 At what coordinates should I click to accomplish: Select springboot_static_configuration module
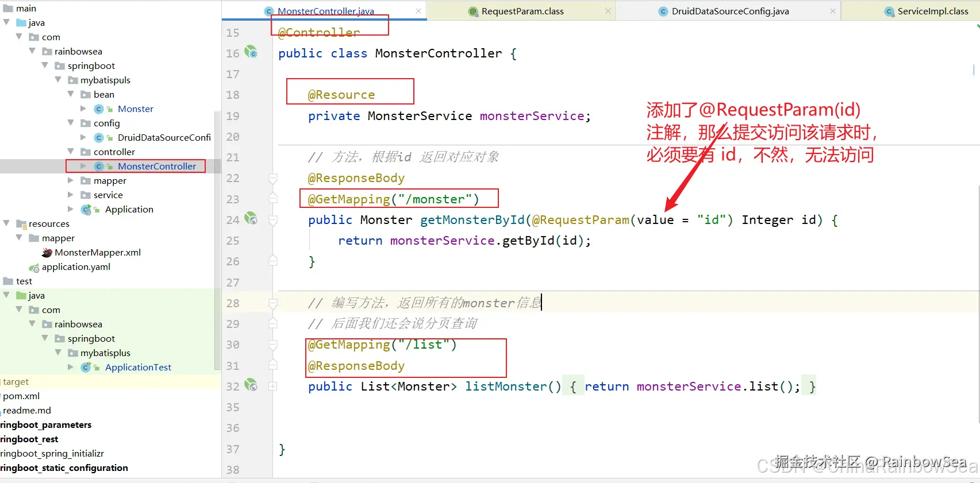64,468
